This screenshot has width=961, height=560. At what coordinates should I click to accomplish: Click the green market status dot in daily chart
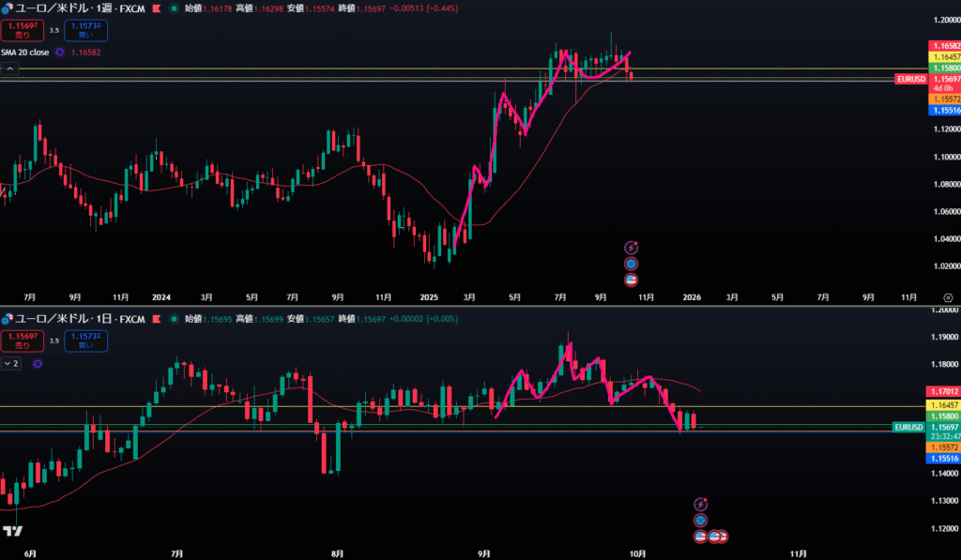(x=172, y=319)
